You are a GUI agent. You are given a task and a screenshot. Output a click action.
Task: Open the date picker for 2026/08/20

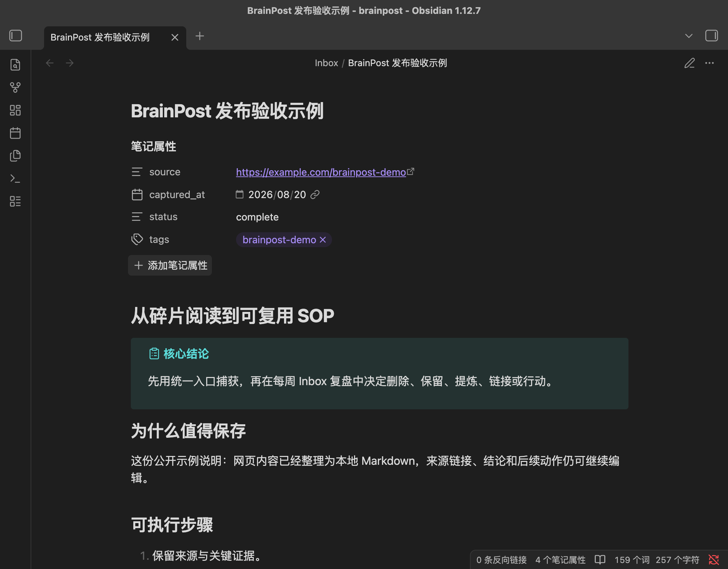pyautogui.click(x=240, y=194)
